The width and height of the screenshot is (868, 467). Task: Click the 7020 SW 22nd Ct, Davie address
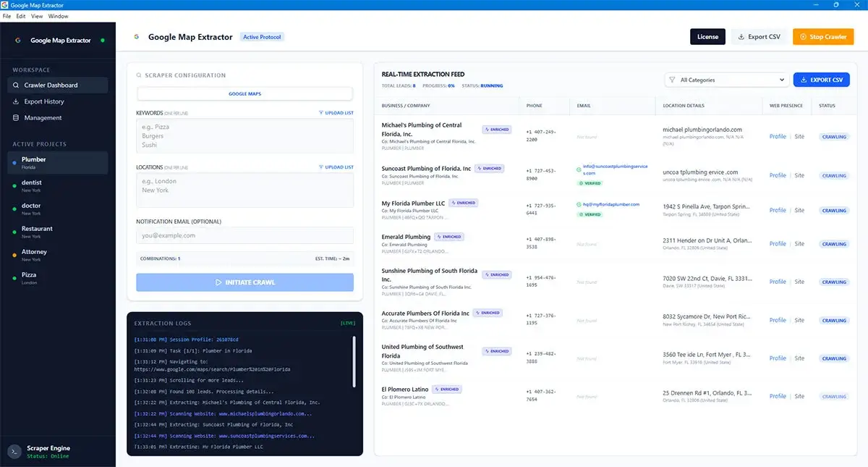(707, 278)
